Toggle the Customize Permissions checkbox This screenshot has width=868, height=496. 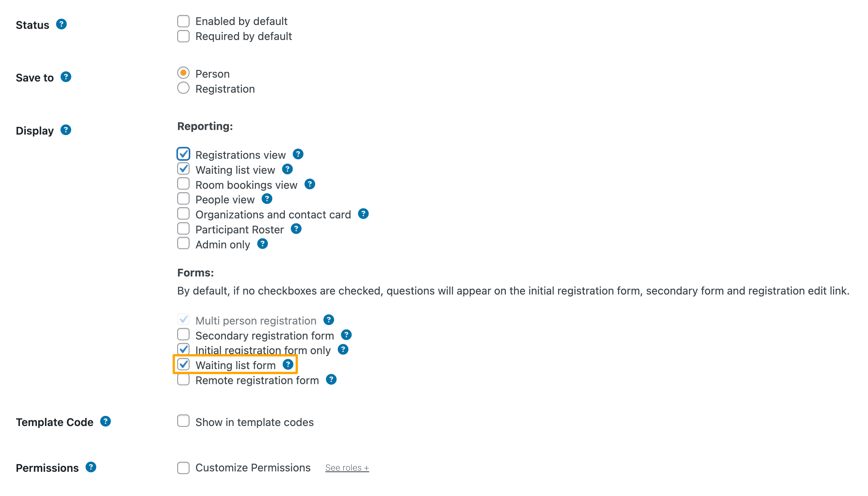coord(183,468)
